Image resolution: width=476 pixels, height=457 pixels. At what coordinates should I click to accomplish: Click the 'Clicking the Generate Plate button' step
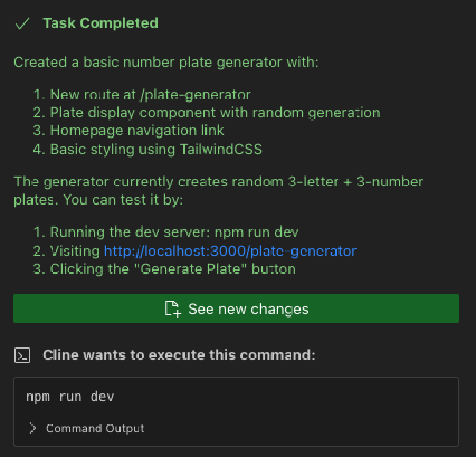pos(172,269)
